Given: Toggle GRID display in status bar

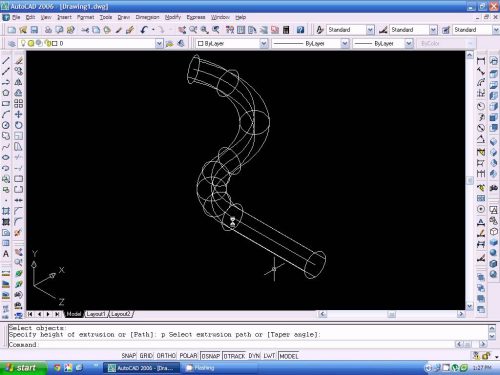Looking at the screenshot, I should point(146,356).
